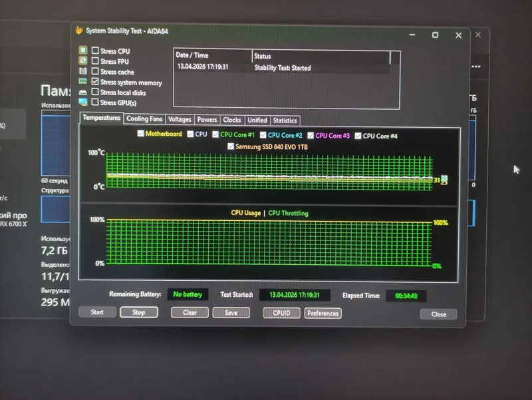Toggle the Motherboard temperature checkbox

(x=140, y=134)
